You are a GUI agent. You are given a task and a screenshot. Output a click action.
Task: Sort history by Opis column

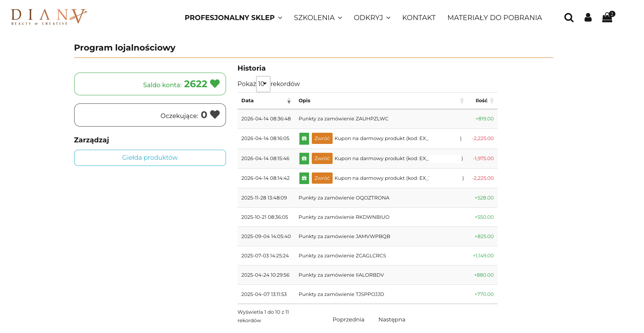(x=381, y=101)
